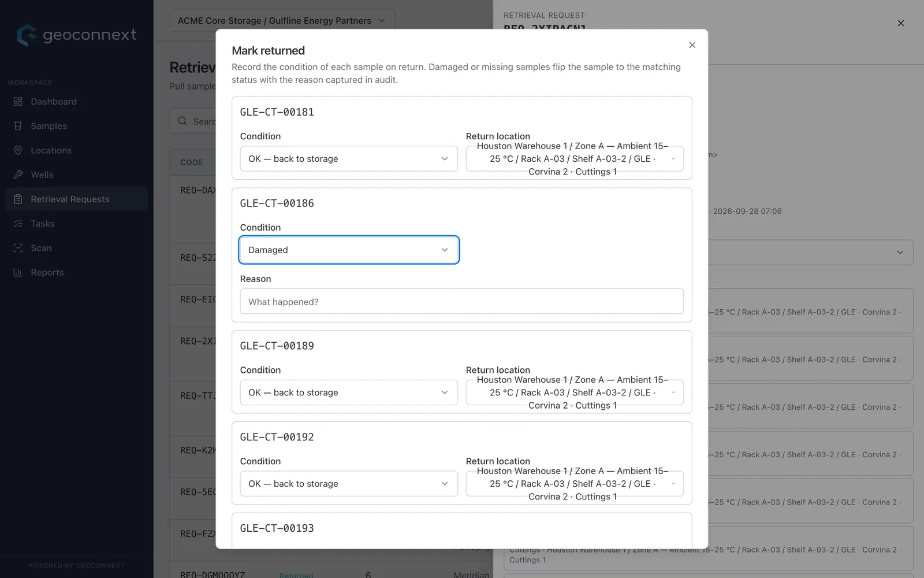The image size is (924, 578).
Task: Click the Scan icon in sidebar
Action: click(18, 248)
